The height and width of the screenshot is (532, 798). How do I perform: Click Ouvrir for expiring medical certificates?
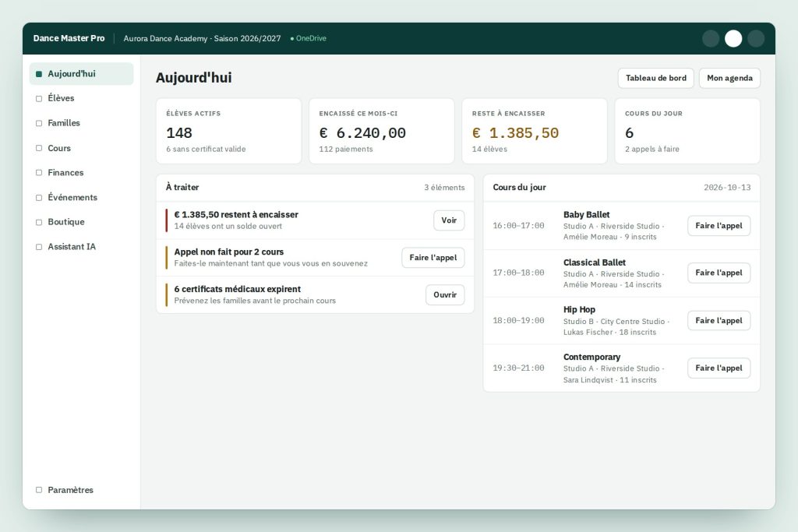445,294
